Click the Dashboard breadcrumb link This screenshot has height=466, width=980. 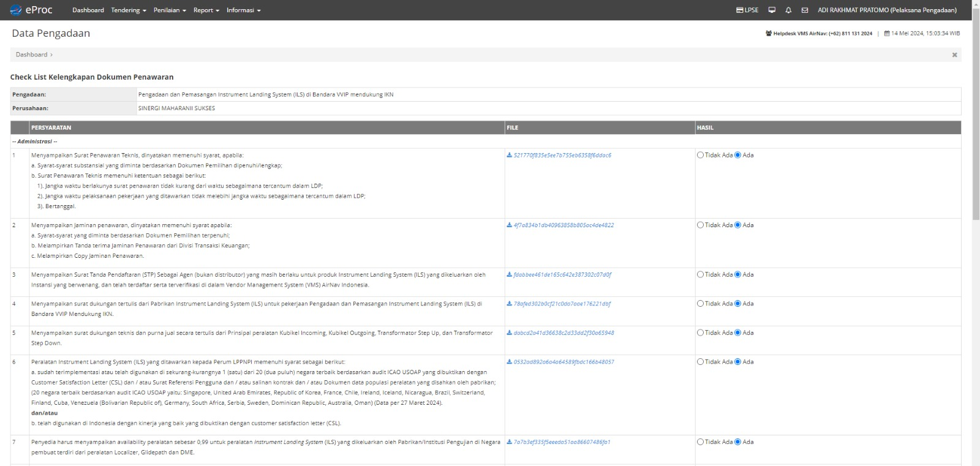31,55
